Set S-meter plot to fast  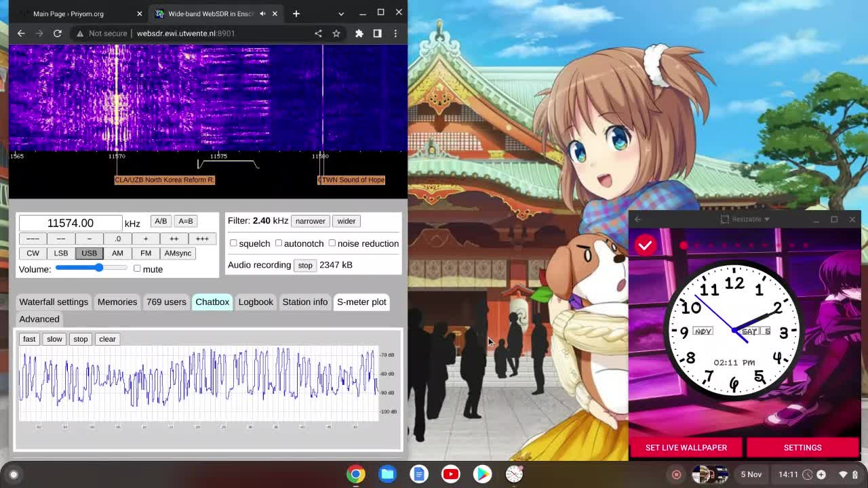click(x=29, y=339)
